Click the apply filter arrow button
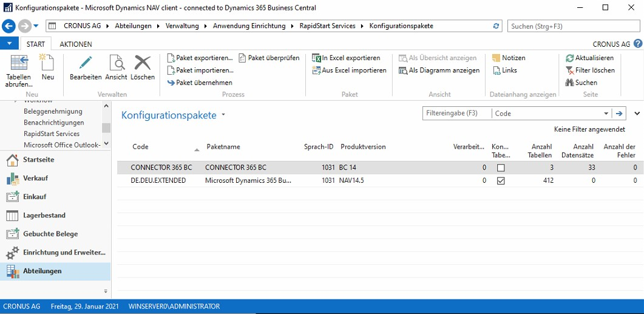 [x=619, y=114]
